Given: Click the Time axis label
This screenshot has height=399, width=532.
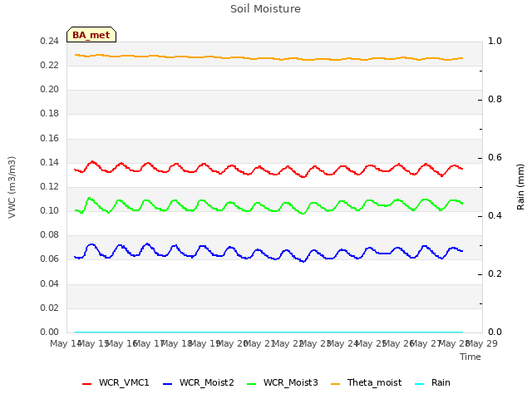Looking at the screenshot, I should coord(470,357).
